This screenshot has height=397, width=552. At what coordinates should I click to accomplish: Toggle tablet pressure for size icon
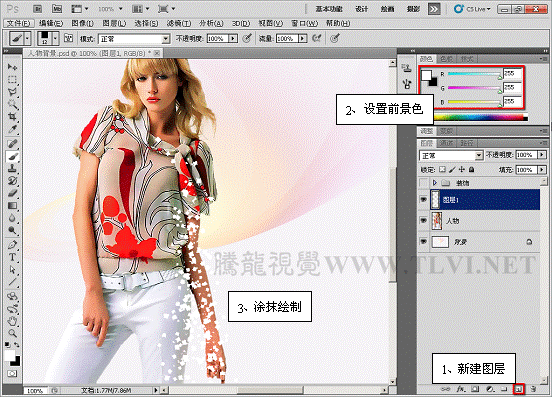point(334,38)
